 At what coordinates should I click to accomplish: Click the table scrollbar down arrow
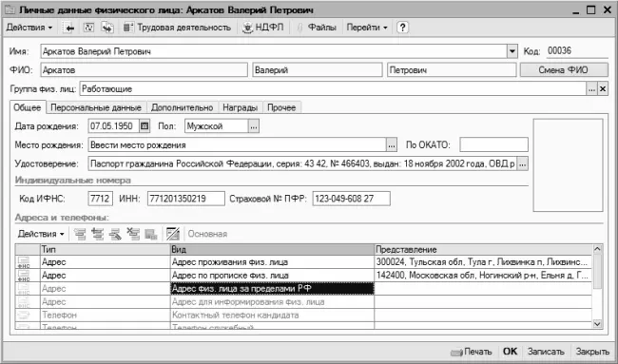[x=597, y=324]
